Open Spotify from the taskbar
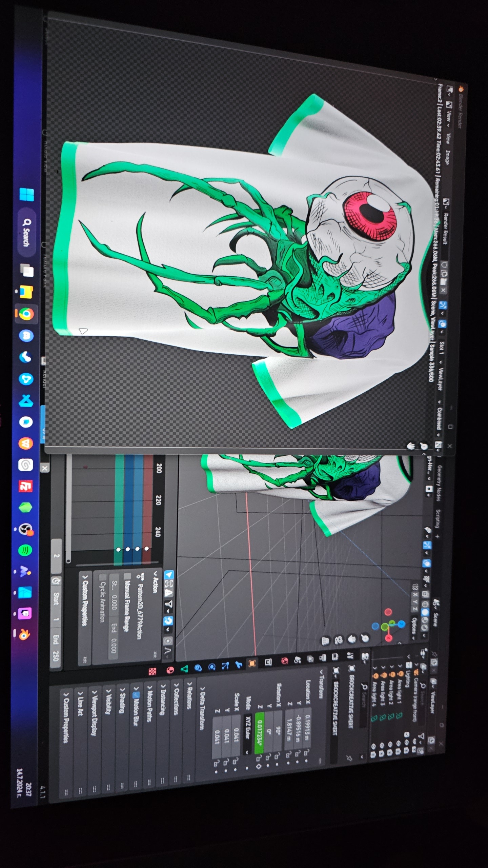Image resolution: width=488 pixels, height=868 pixels. click(25, 550)
